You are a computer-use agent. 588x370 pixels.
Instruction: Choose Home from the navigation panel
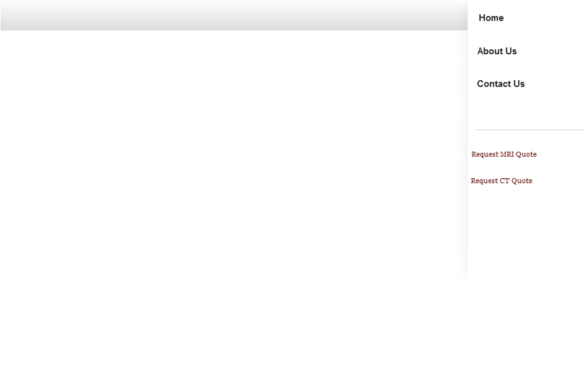491,18
